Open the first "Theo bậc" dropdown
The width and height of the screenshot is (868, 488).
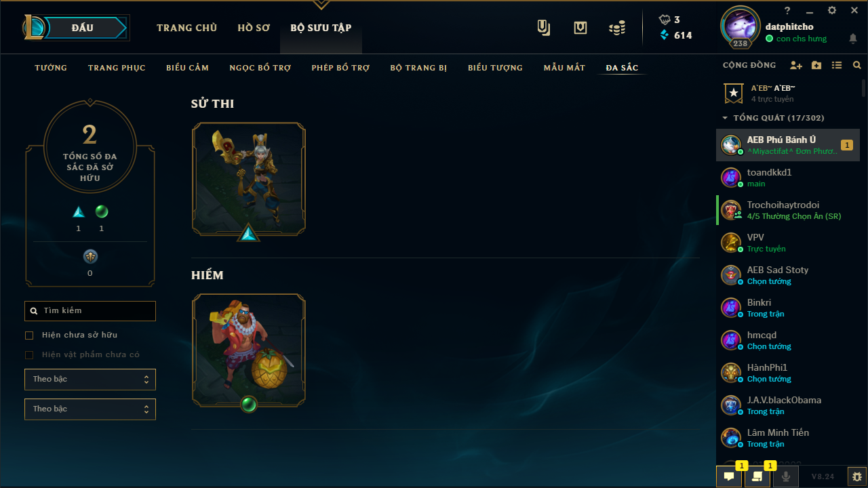click(x=90, y=380)
